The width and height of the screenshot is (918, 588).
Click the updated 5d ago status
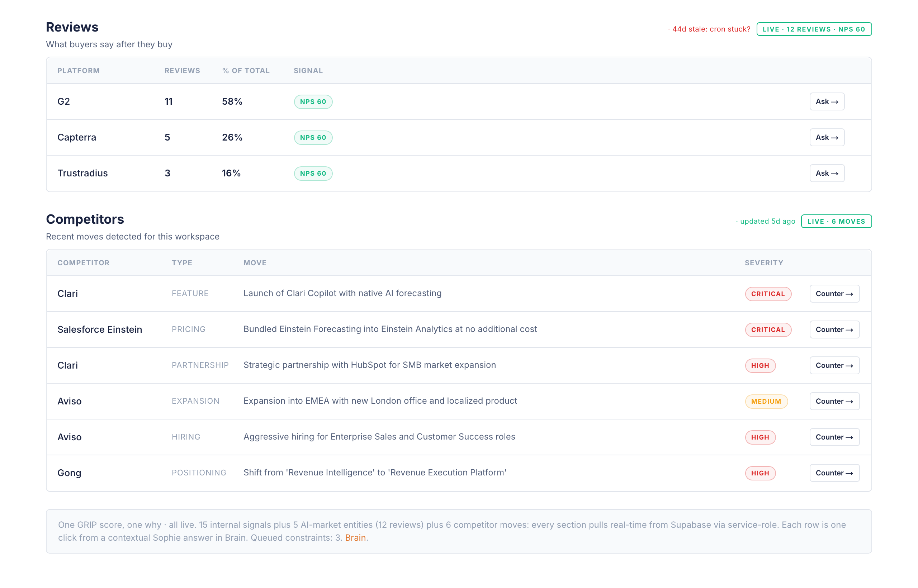click(765, 222)
